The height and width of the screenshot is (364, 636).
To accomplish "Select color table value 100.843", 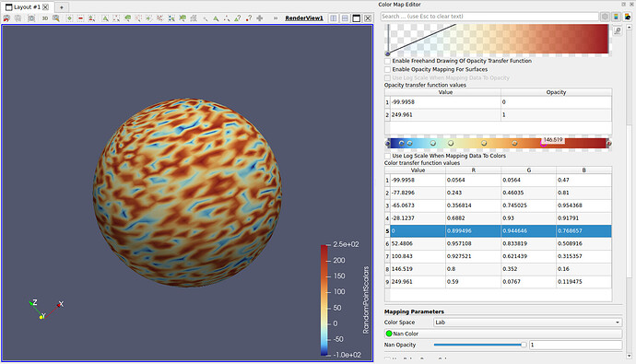I will click(418, 256).
